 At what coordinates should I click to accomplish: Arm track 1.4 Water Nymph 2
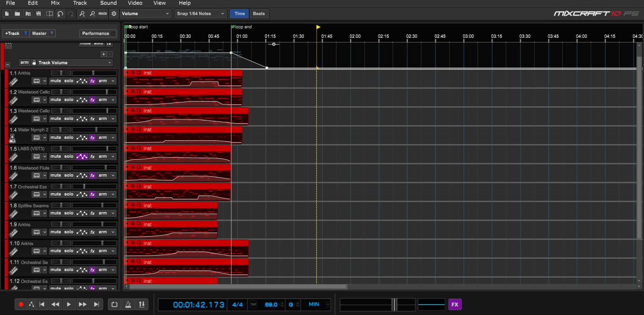(103, 137)
